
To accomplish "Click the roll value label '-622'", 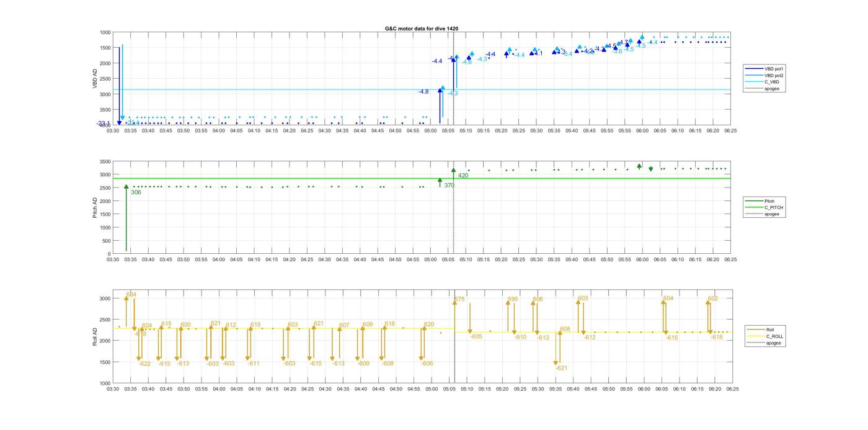I will [144, 364].
